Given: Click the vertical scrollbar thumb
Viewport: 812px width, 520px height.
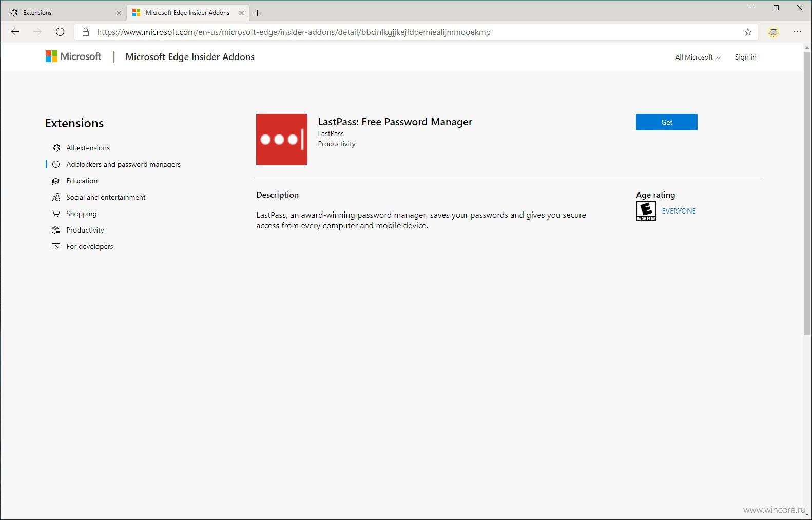Looking at the screenshot, I should 807,193.
